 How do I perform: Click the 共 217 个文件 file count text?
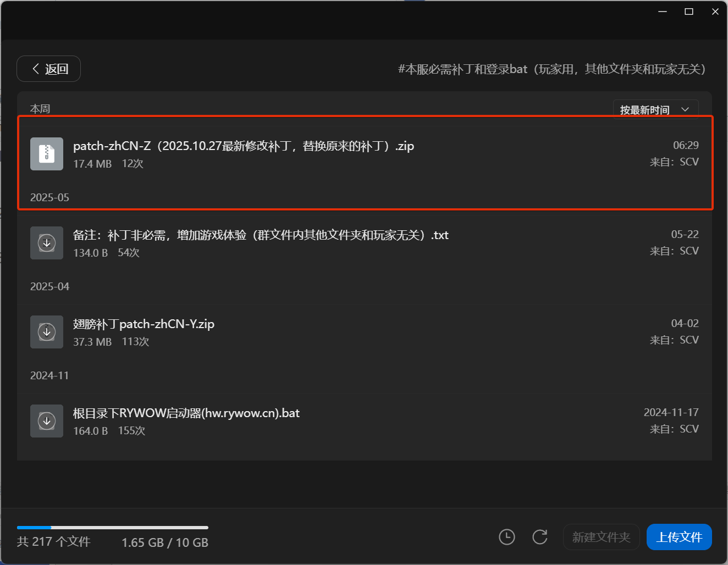click(x=54, y=542)
